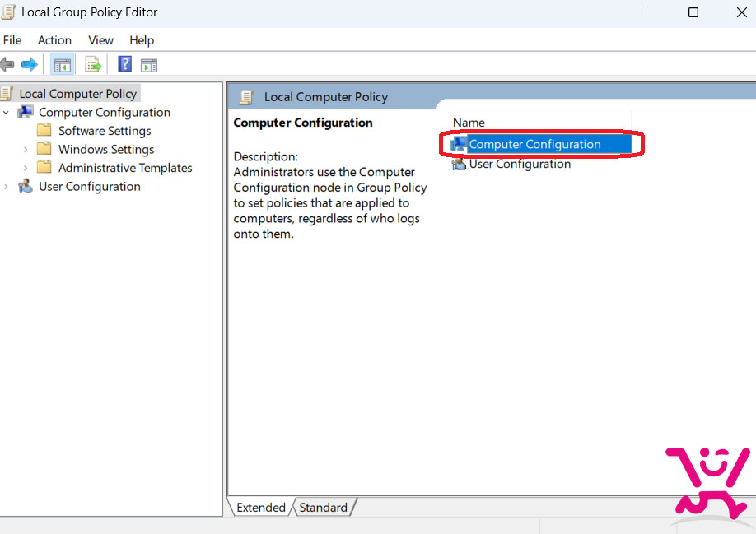Click the Computer Configuration icon in Name list
This screenshot has width=756, height=534.
(459, 143)
